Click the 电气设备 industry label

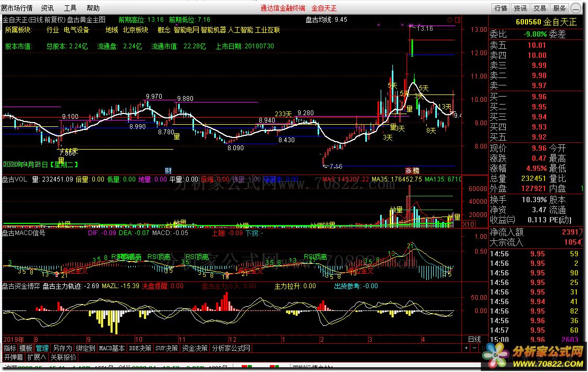(76, 30)
